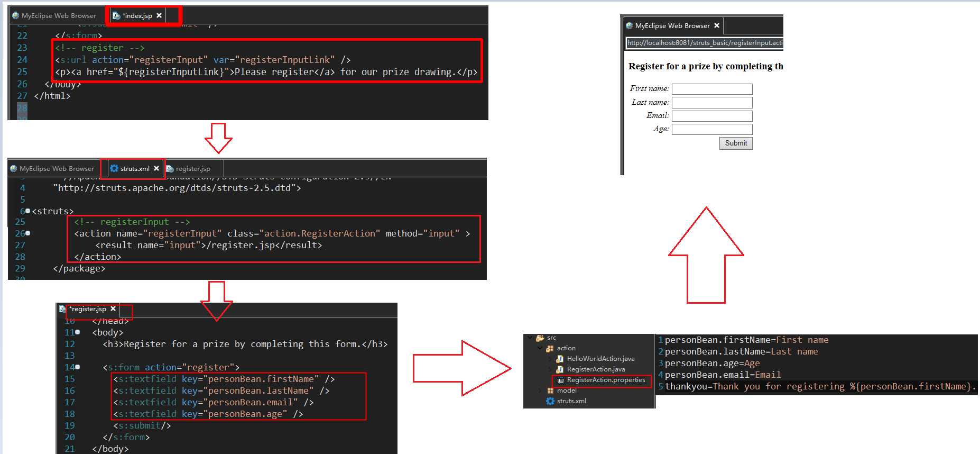The width and height of the screenshot is (980, 454).
Task: Click JSP icon on the register.jsp tab
Action: (x=170, y=169)
